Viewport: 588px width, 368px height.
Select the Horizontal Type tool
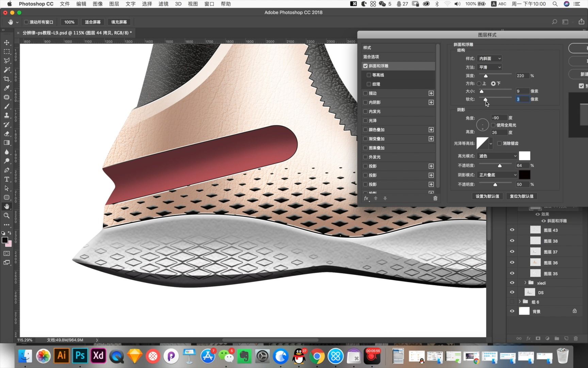point(6,179)
